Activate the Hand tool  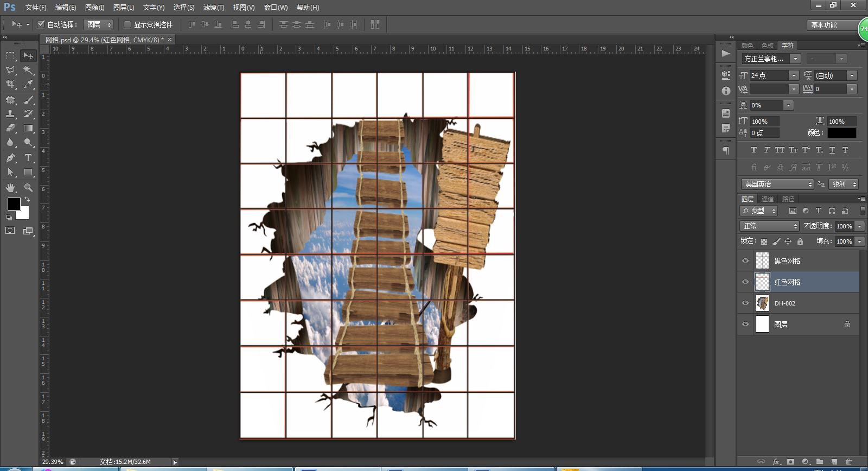[10, 188]
